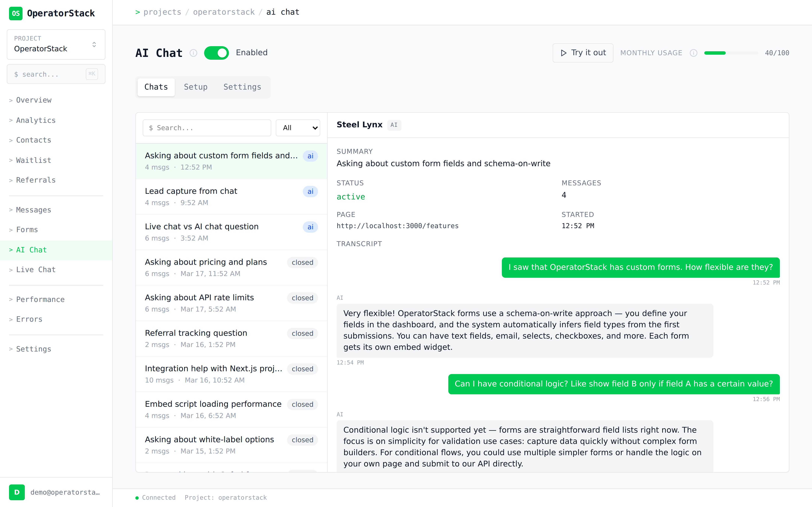Open the All chats filter dropdown
The height and width of the screenshot is (507, 812).
[298, 128]
